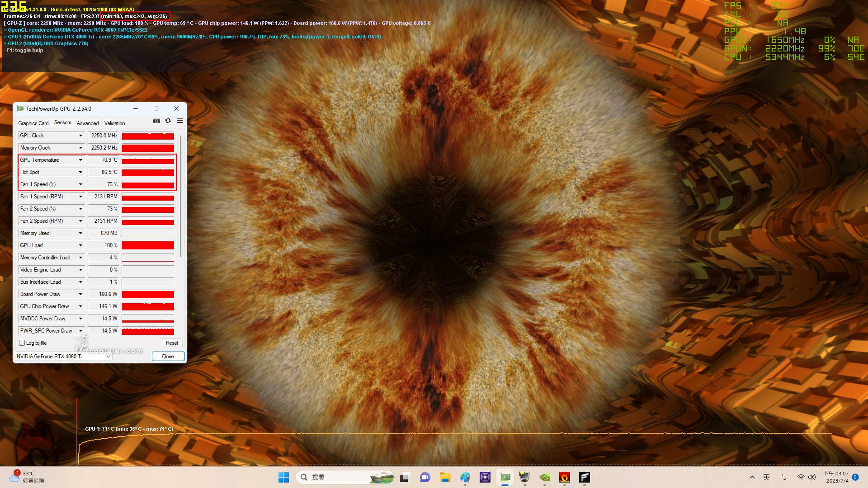Select the Sensors tab
This screenshot has height=488, width=868.
(63, 122)
